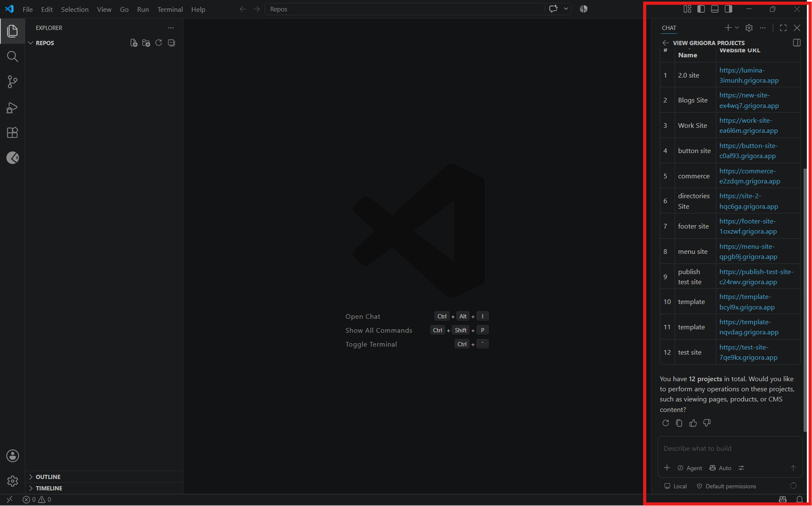The image size is (812, 506).
Task: Mark the response as helpful
Action: coord(693,423)
